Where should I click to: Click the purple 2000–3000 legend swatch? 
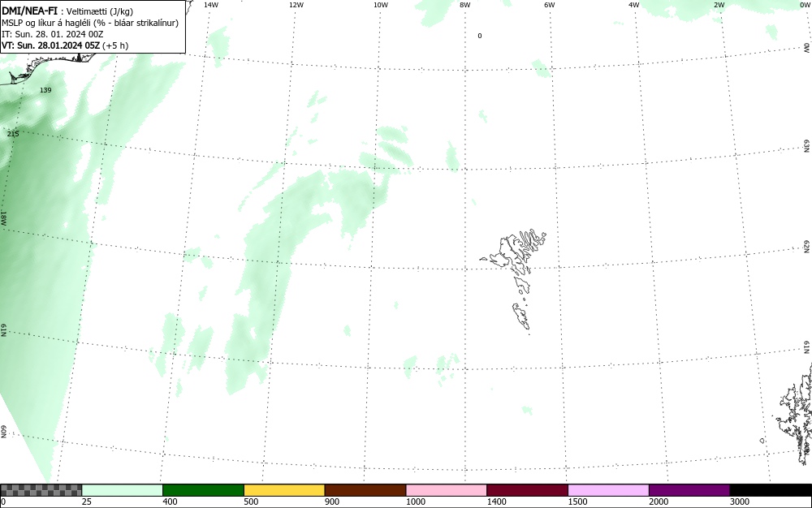click(x=689, y=490)
